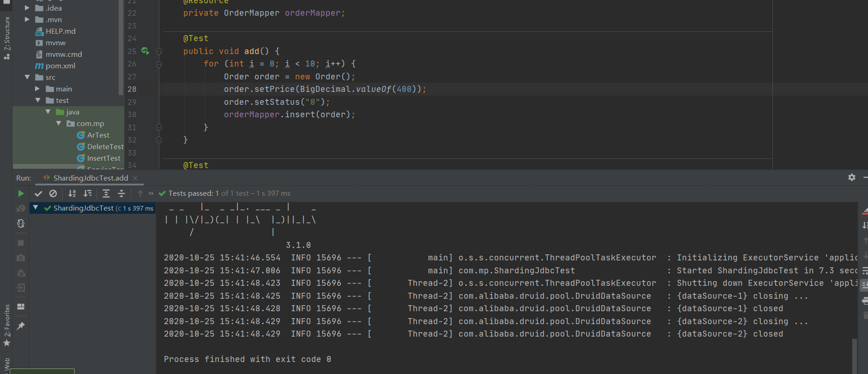Click Rerun Failed Tests icon
The image size is (868, 374).
21,209
